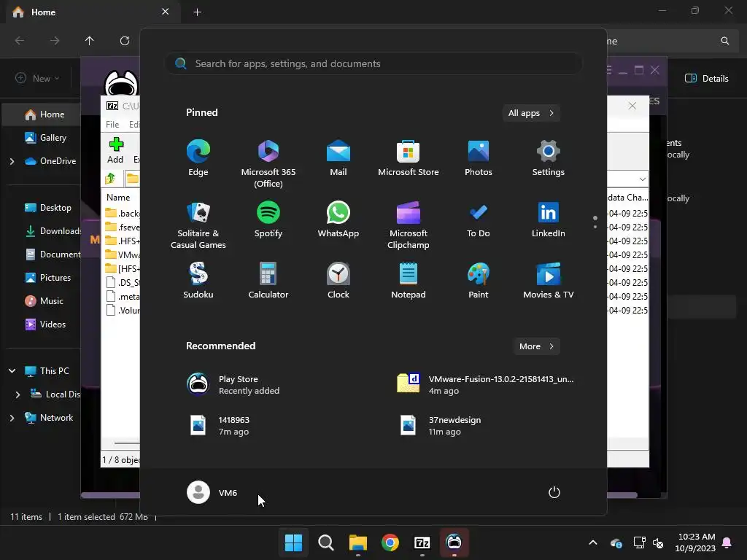Add a new Explorer tab
Image resolution: width=747 pixels, height=560 pixels.
click(x=197, y=12)
